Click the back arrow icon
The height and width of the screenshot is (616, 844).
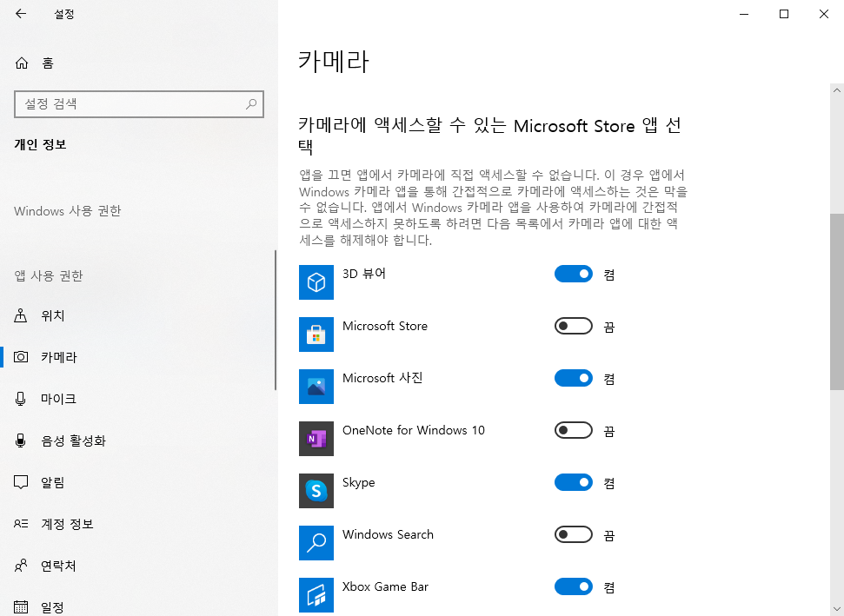pos(21,14)
